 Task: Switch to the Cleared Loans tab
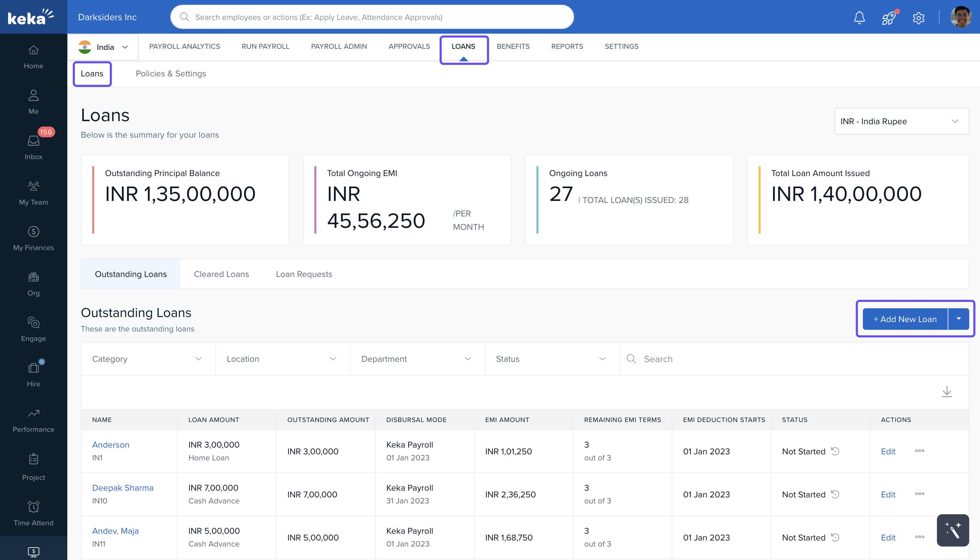pos(221,274)
